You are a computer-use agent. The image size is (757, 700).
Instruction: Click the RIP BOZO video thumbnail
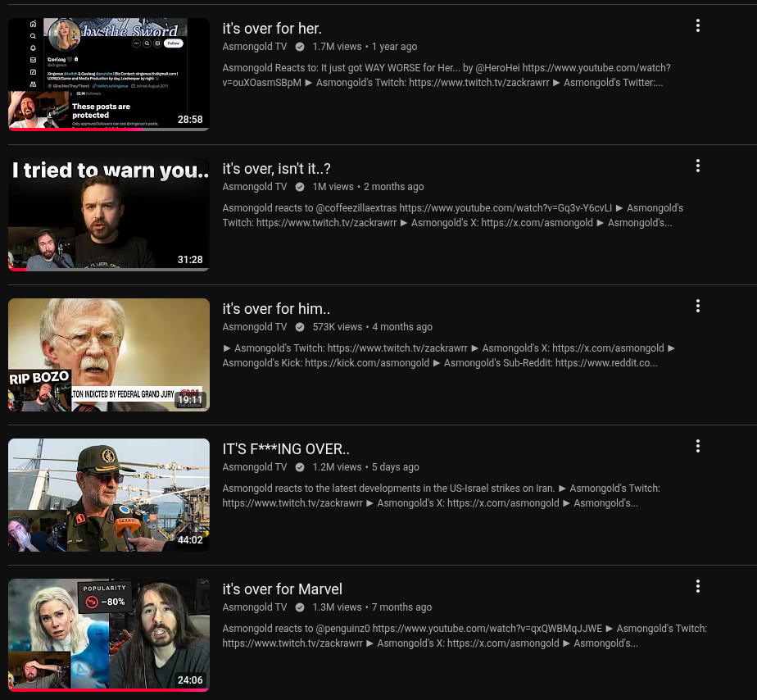[x=109, y=355]
